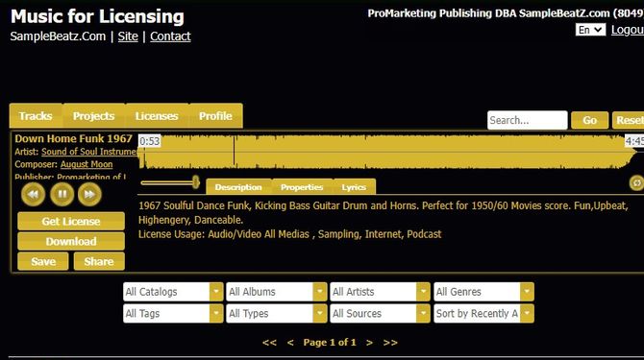This screenshot has height=360, width=644.
Task: Open the Licenses tab
Action: pyautogui.click(x=157, y=116)
